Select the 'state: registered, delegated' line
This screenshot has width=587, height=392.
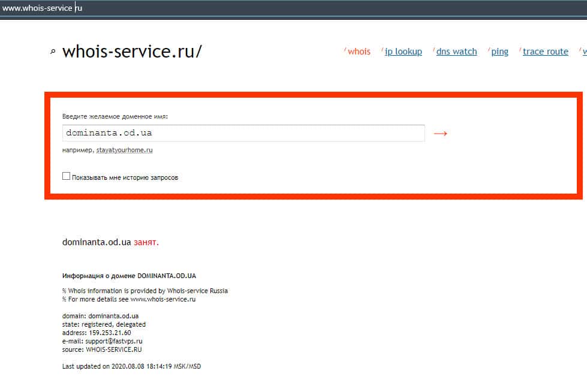(x=104, y=324)
